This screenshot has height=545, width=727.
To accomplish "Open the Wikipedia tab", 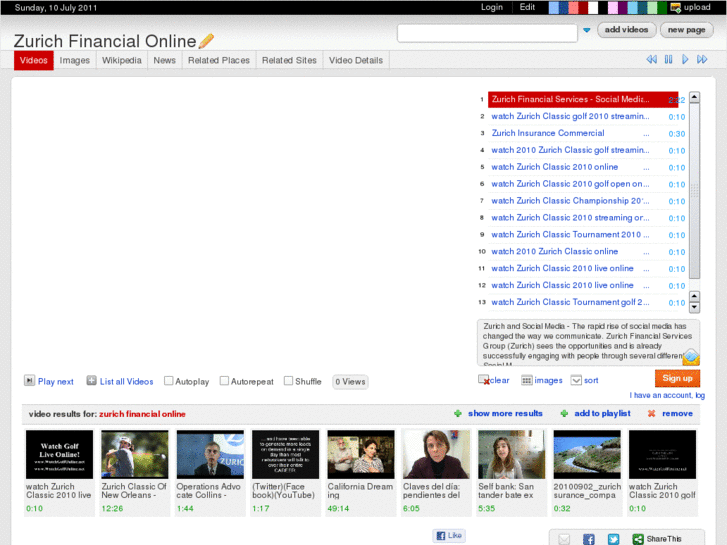I will (121, 60).
